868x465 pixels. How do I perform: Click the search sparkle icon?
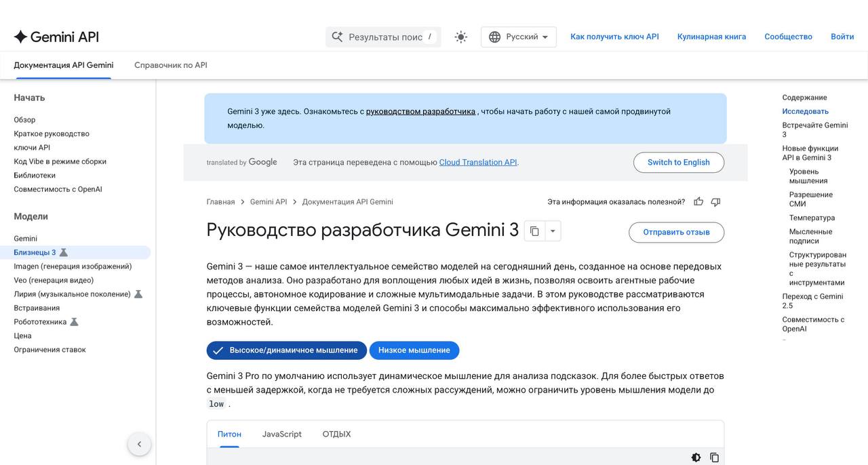337,37
